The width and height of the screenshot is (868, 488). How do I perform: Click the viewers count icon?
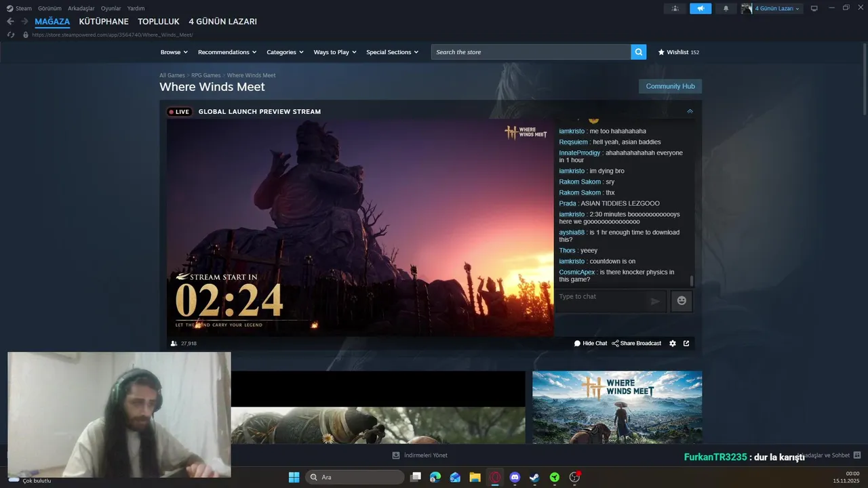[174, 344]
